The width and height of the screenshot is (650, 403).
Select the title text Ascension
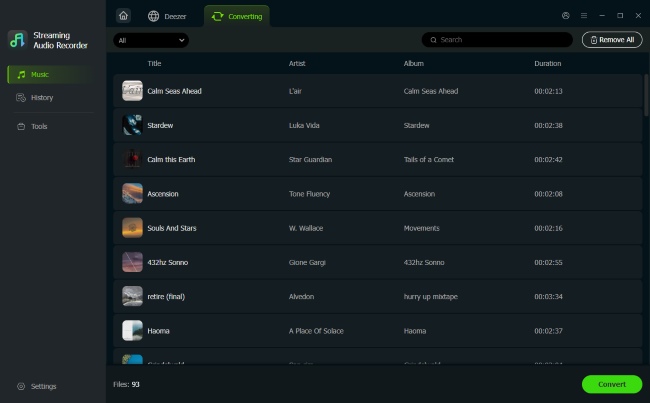coord(163,194)
